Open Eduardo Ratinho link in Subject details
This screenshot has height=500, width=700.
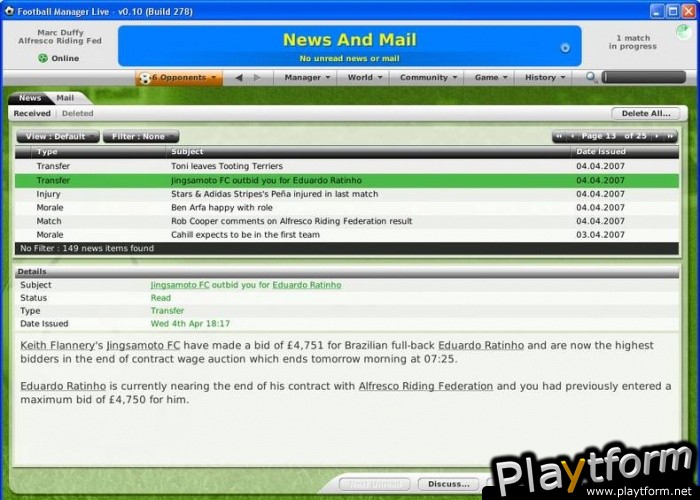307,285
